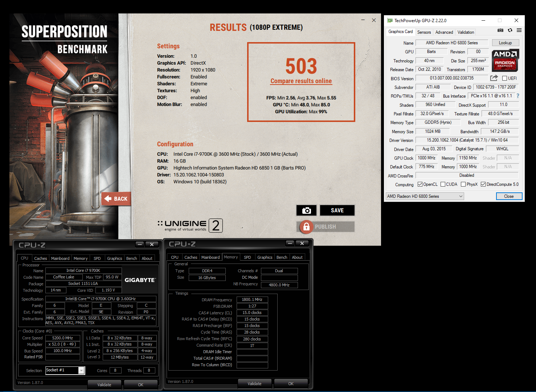
Task: Click the Close button in GPU-Z
Action: (509, 196)
